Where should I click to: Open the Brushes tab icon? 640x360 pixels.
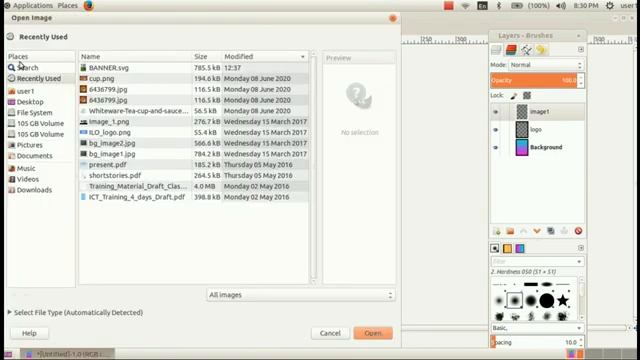point(495,248)
